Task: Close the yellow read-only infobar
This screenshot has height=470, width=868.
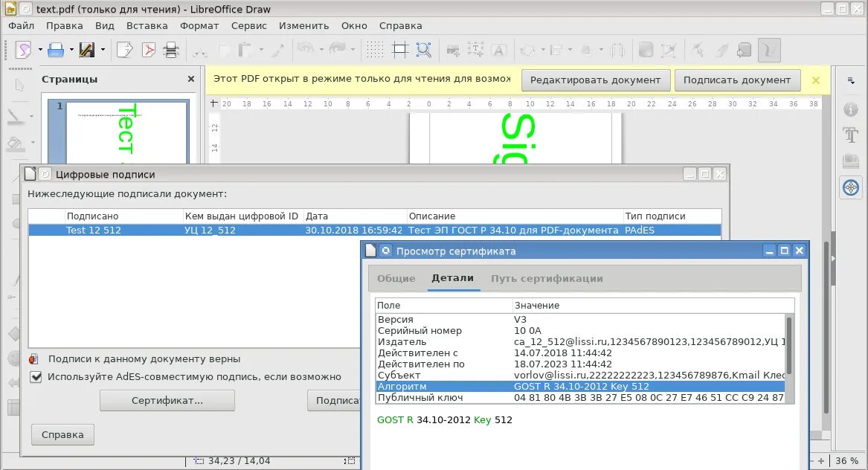Action: (816, 80)
